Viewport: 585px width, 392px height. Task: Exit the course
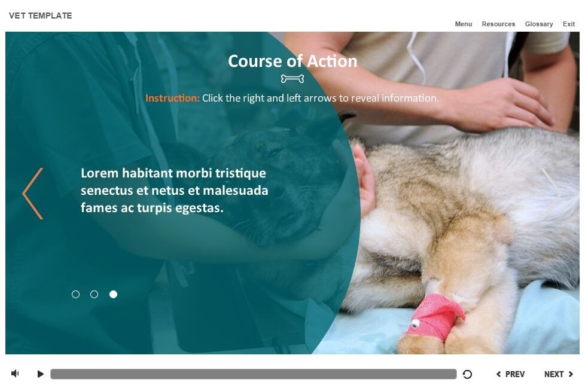(569, 24)
